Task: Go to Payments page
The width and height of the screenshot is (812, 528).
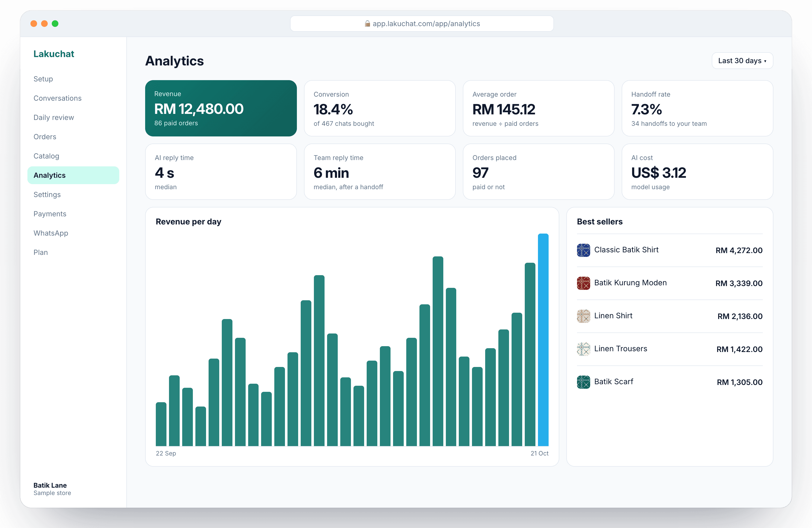Action: tap(73, 214)
